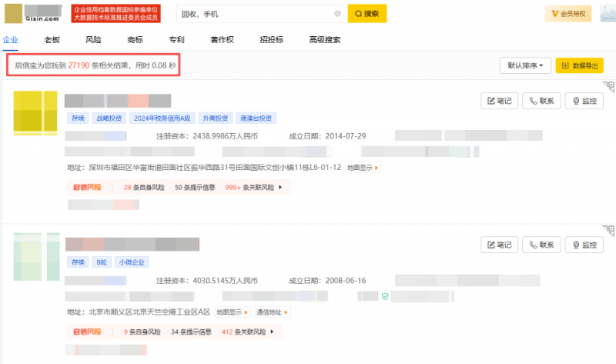This screenshot has height=364, width=616.
Task: Click 监控 monitor on the second company
Action: pyautogui.click(x=584, y=245)
